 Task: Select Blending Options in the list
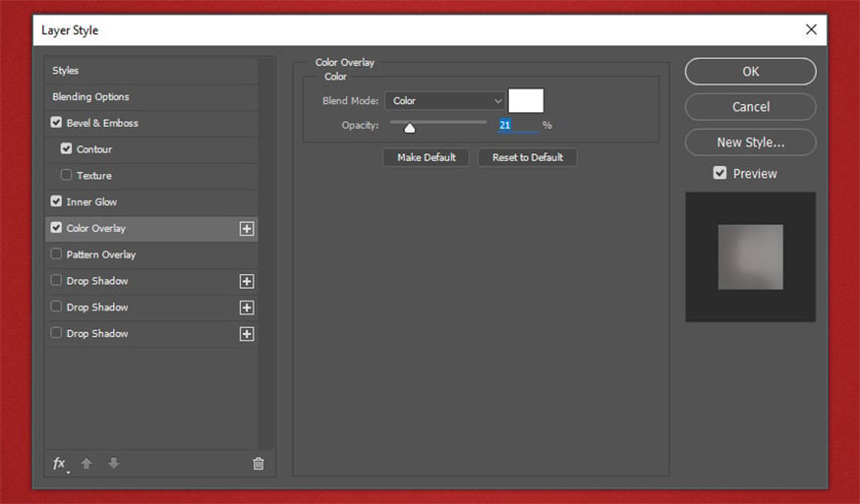point(90,97)
